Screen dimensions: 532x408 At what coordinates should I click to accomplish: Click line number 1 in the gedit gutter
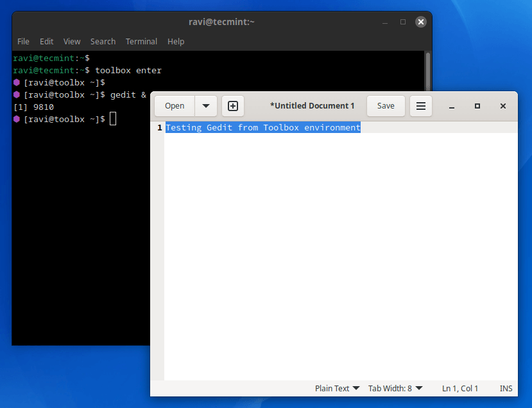[x=159, y=127]
